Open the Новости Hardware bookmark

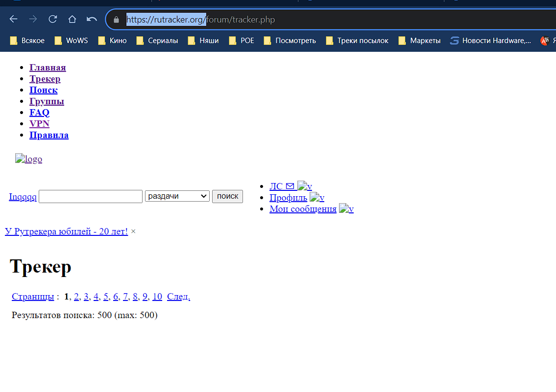490,41
